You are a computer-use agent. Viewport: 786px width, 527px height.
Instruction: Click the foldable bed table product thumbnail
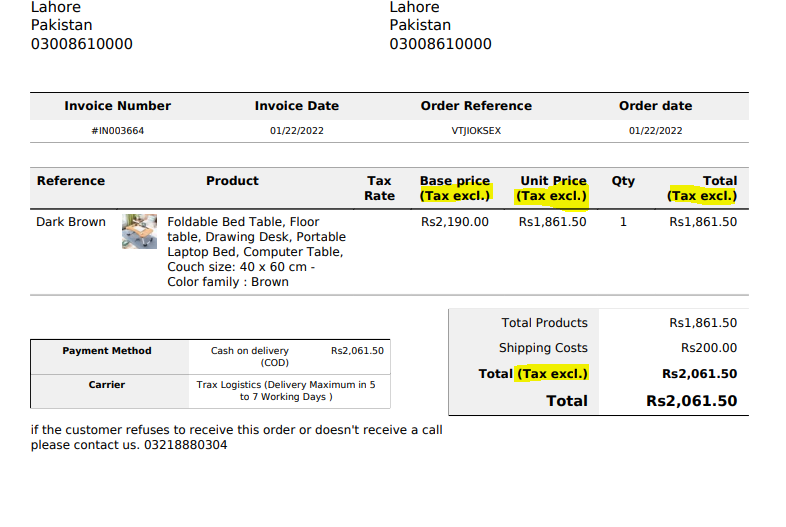coord(139,231)
